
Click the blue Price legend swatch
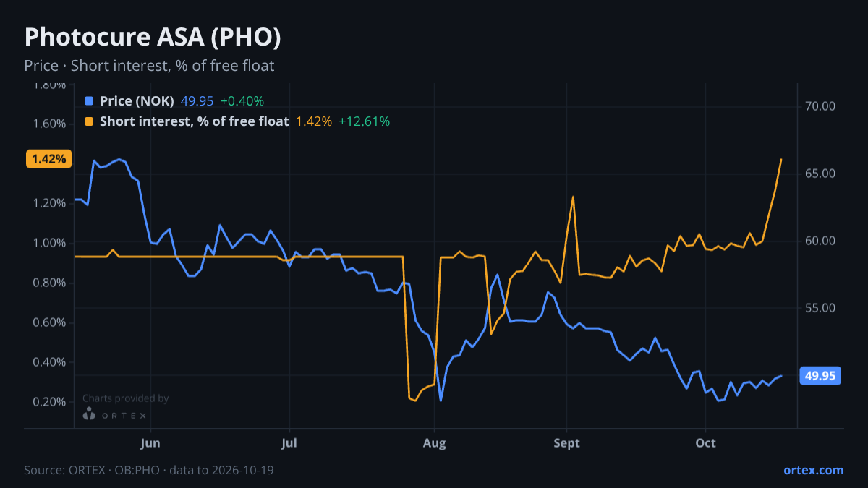(89, 101)
